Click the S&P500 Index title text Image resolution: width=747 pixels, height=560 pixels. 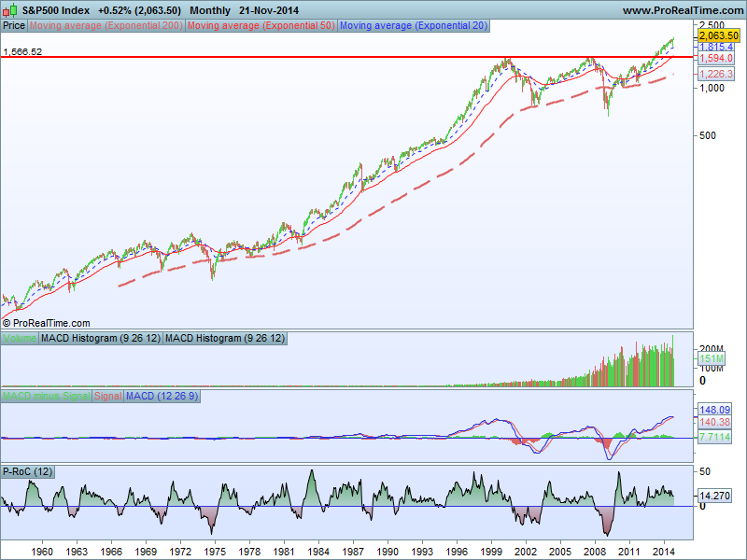tap(56, 10)
